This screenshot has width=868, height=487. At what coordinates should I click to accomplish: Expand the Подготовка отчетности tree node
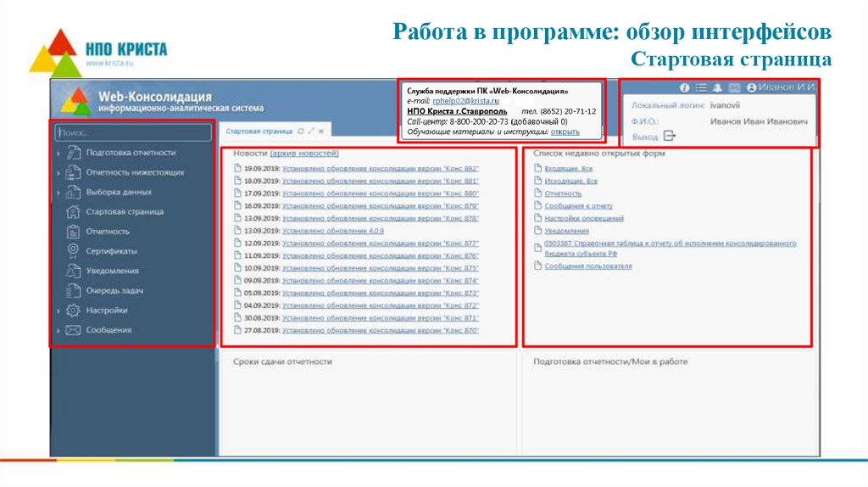(x=58, y=153)
